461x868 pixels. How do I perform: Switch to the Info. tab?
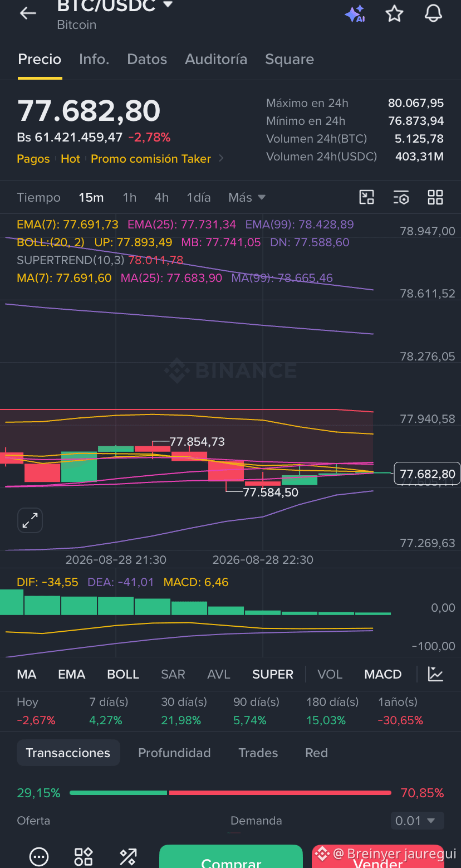pos(94,59)
